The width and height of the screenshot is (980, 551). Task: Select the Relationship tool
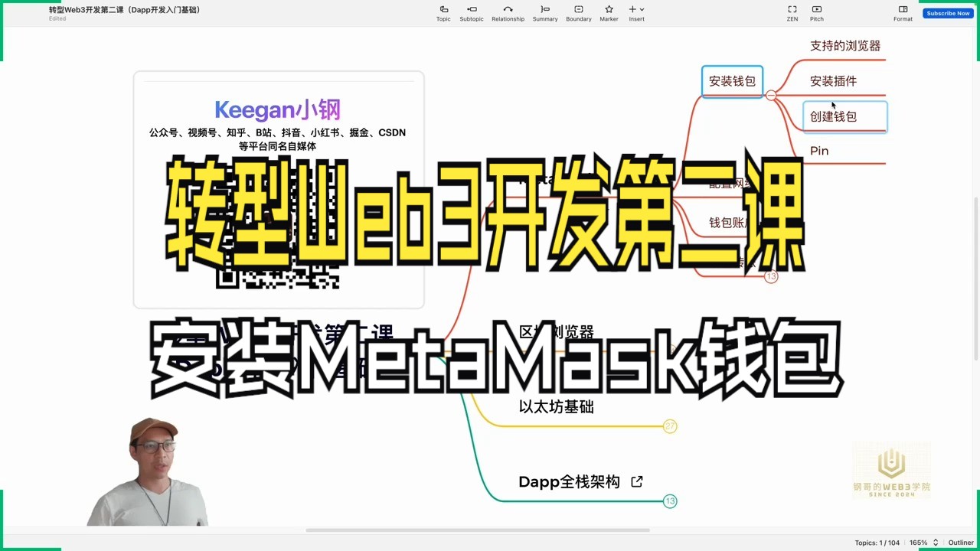tap(508, 13)
